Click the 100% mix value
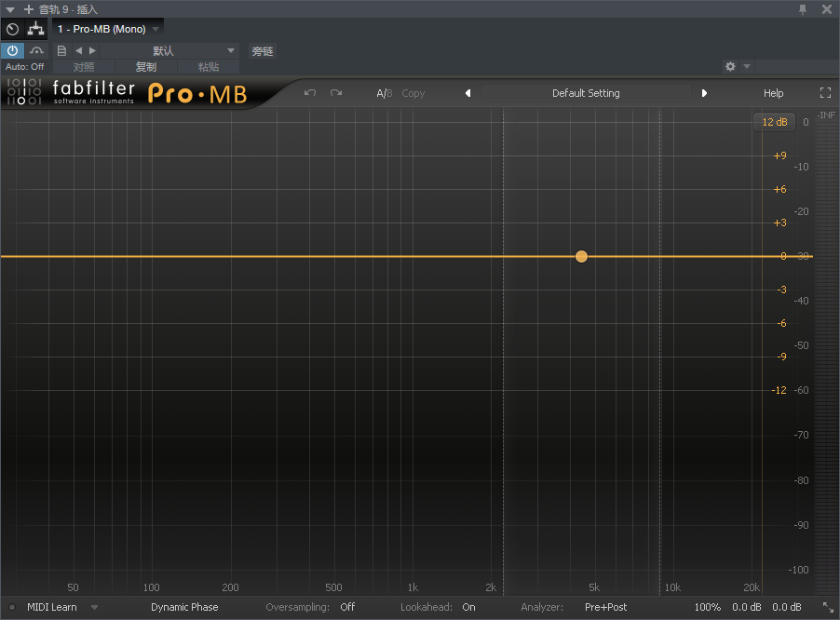Image resolution: width=840 pixels, height=620 pixels. [x=707, y=607]
